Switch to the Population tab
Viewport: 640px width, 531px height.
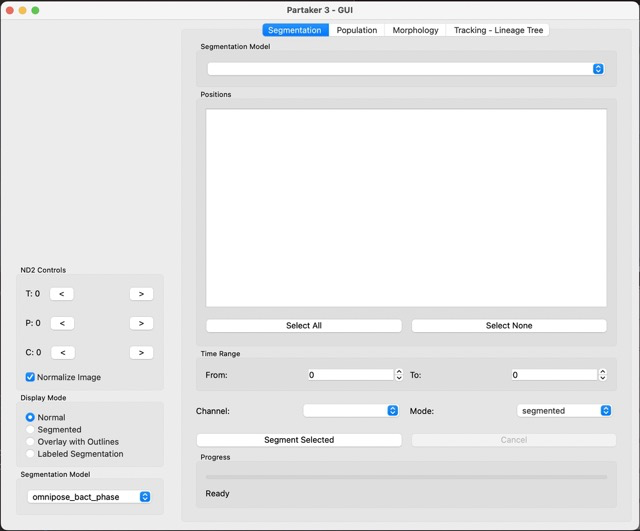tap(356, 30)
